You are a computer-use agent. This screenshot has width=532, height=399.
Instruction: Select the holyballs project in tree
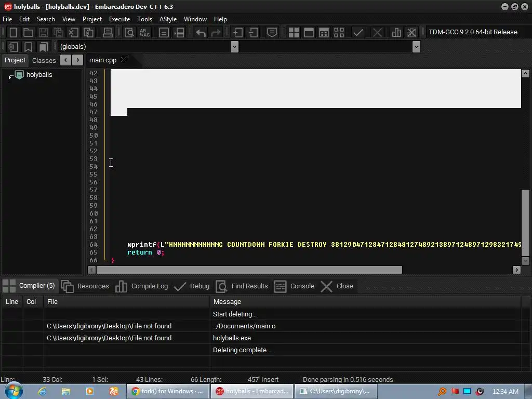(39, 75)
